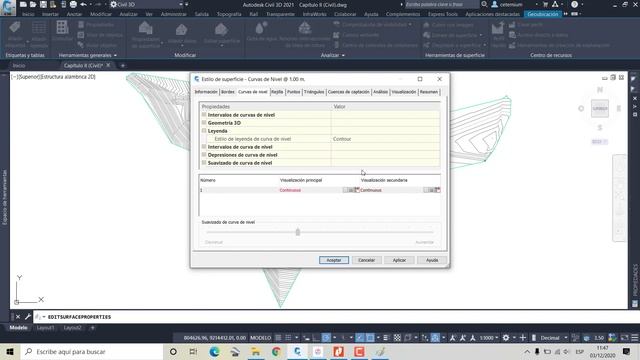Open the workspace switching gear icon

[506, 338]
